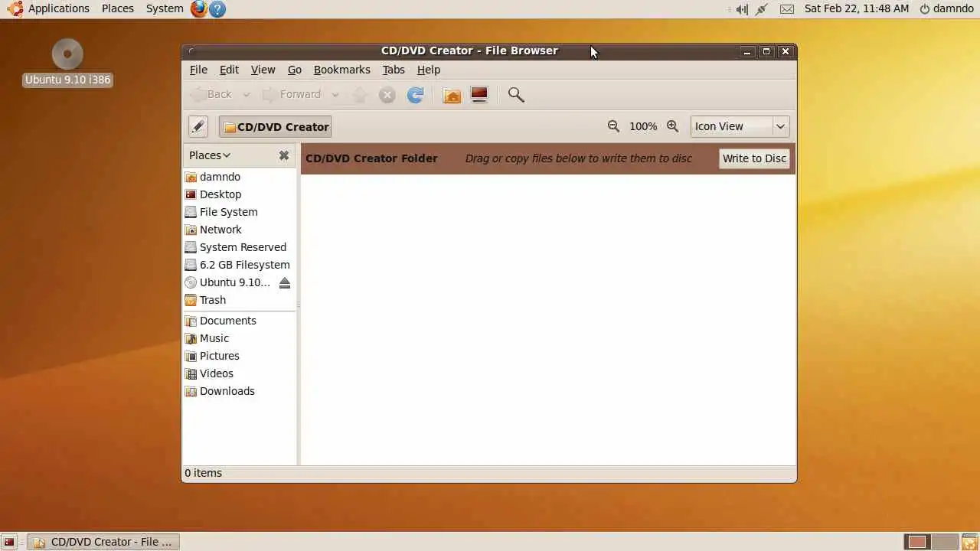Select Desktop in Places sidebar
The width and height of the screenshot is (980, 551).
click(239, 194)
